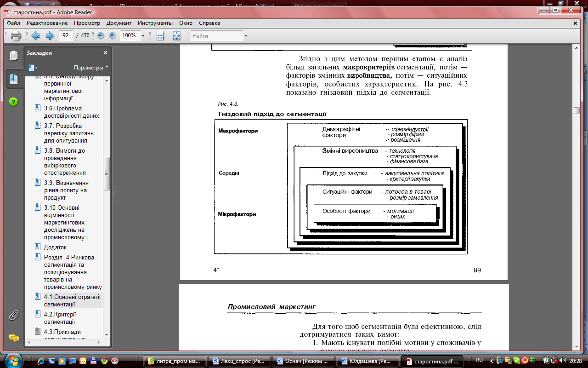588x368 pixels.
Task: Click the document vertical scrollbar thumb
Action: (x=576, y=110)
